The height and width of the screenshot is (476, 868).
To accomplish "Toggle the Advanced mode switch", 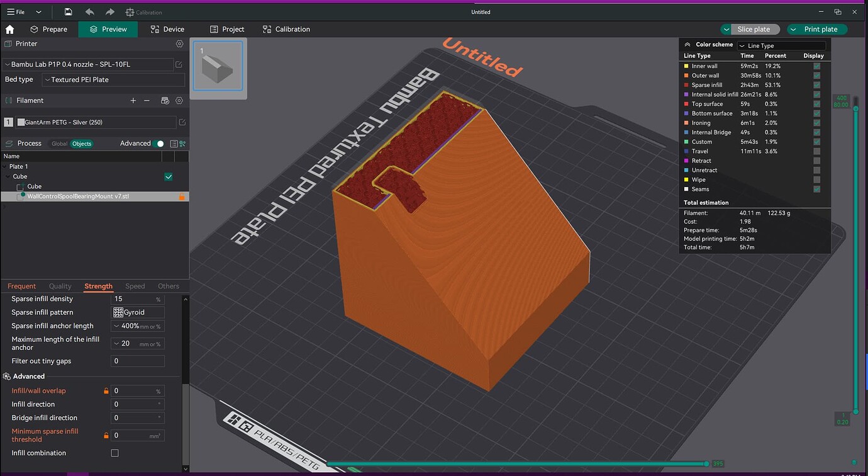I will click(x=159, y=144).
